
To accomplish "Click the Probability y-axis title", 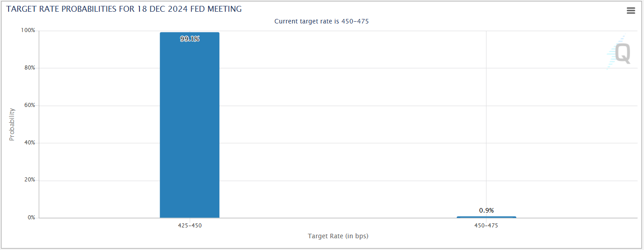I will [x=12, y=124].
